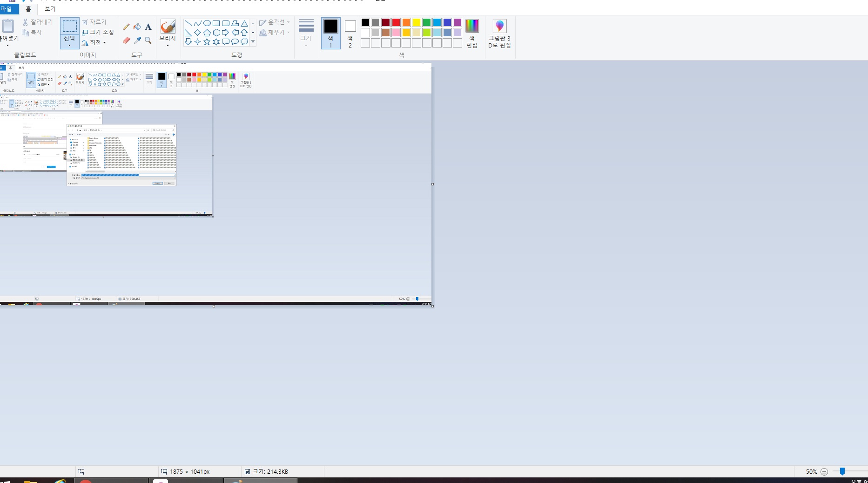
Task: Click the 크기: 214.3KB file size text
Action: pos(270,471)
